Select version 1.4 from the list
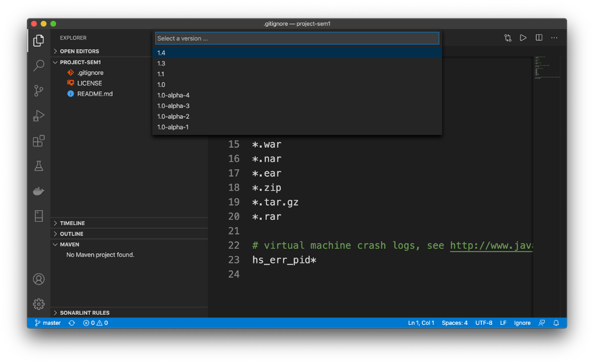Viewport: 594px width, 364px height. click(297, 53)
